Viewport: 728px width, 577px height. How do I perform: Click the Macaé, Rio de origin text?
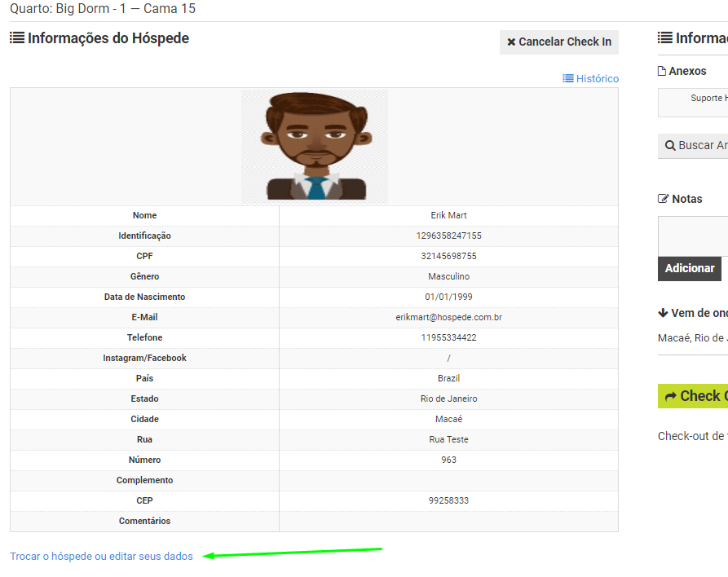pos(693,338)
